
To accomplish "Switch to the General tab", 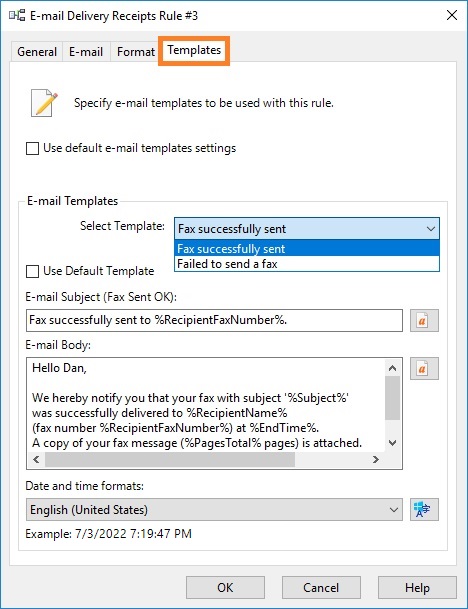I will click(x=37, y=52).
